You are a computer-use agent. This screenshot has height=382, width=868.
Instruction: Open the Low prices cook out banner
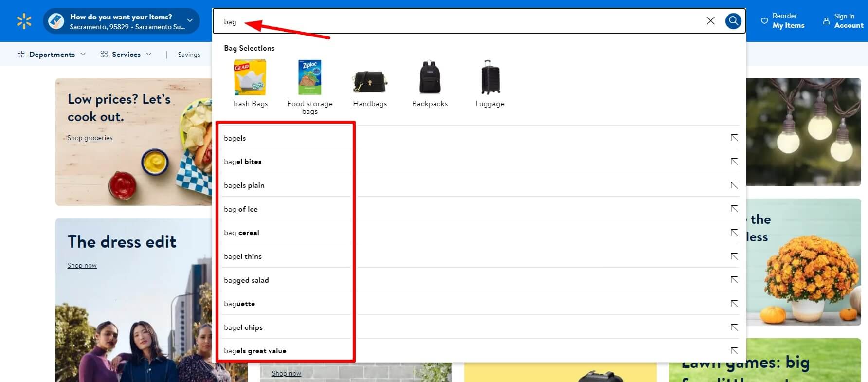tap(134, 142)
